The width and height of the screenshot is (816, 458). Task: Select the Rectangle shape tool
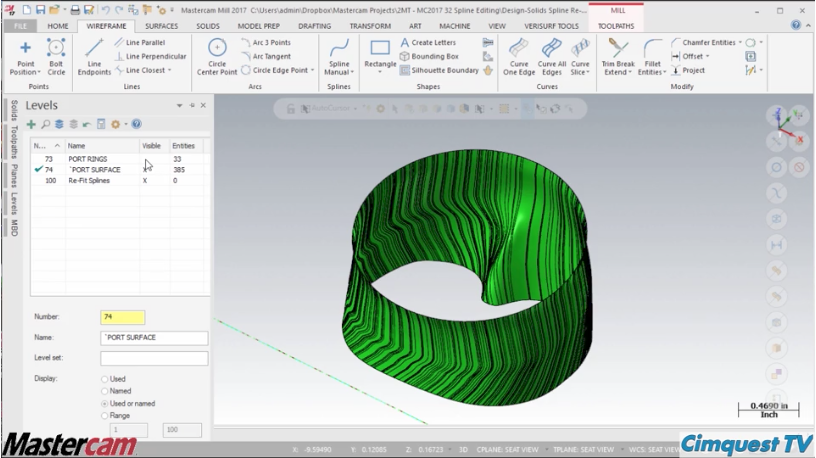tap(380, 54)
